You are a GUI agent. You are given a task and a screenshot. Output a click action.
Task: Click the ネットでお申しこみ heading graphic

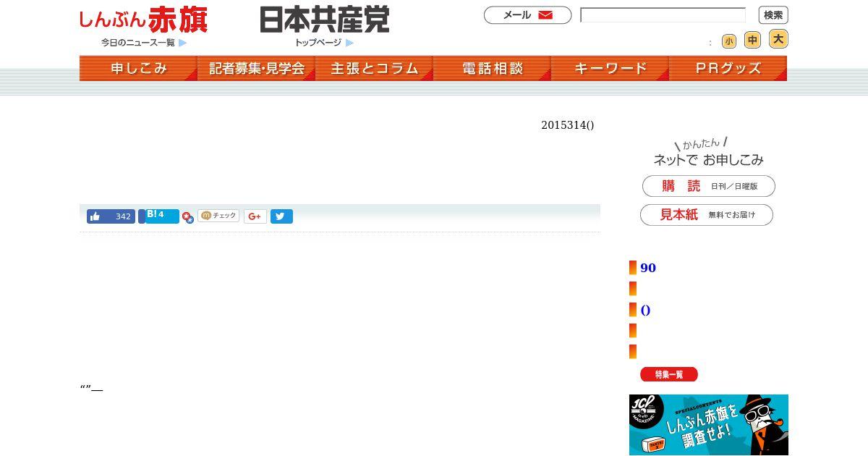(708, 152)
